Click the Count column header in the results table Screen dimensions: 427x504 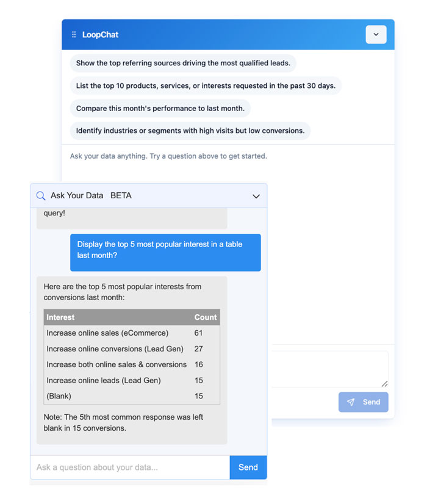pos(206,317)
